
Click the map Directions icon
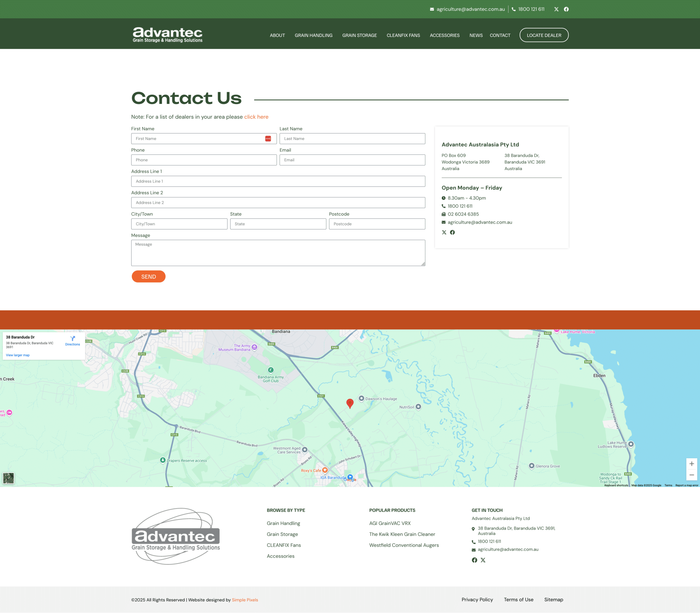72,338
